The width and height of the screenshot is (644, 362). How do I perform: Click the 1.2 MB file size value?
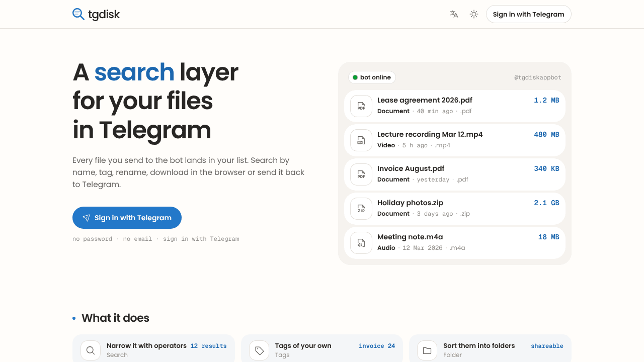click(x=546, y=100)
